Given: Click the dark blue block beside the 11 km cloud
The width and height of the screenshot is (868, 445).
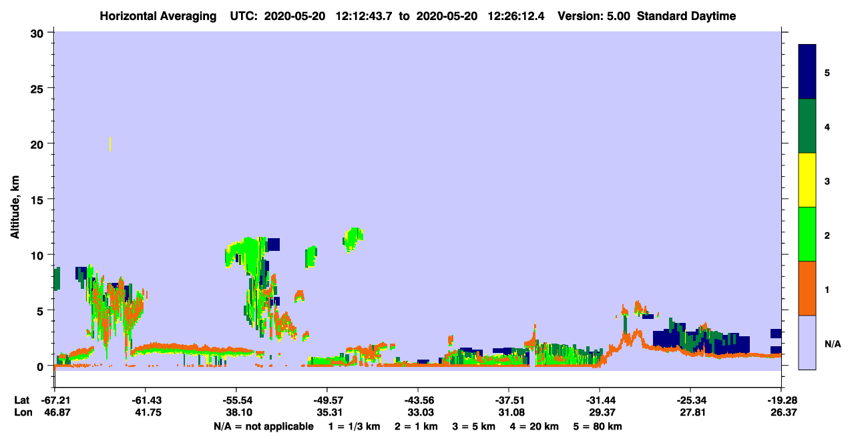Looking at the screenshot, I should pyautogui.click(x=274, y=244).
